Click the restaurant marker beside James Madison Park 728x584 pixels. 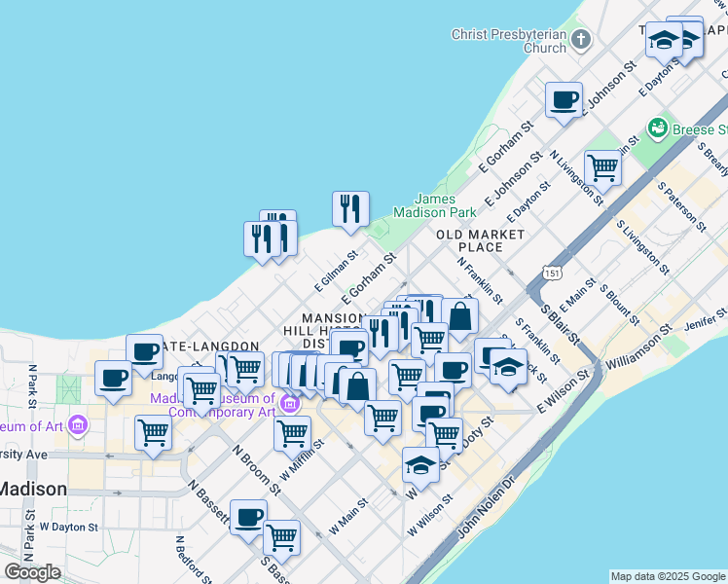pos(350,208)
